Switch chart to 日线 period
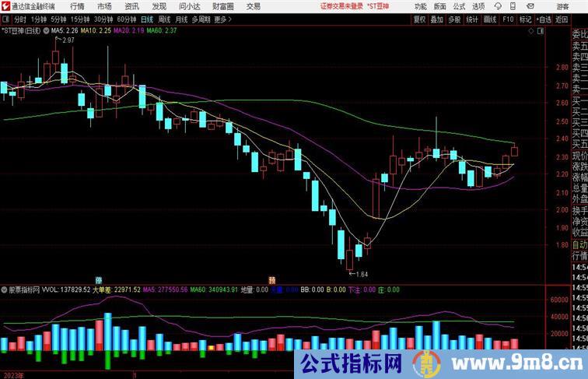The width and height of the screenshot is (588, 379). point(146,19)
